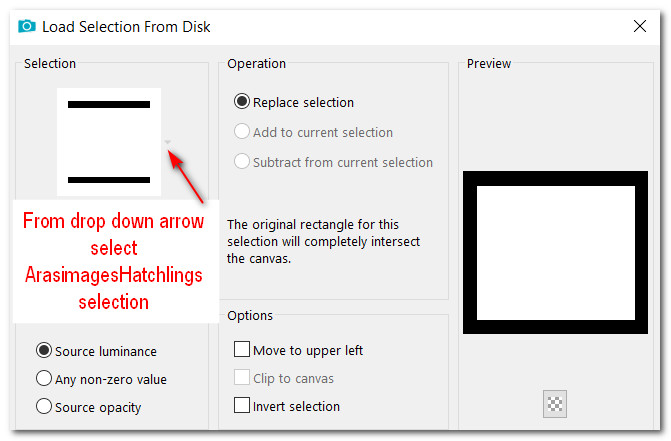Close the Load Selection From Disk dialog
671x441 pixels.
[639, 27]
